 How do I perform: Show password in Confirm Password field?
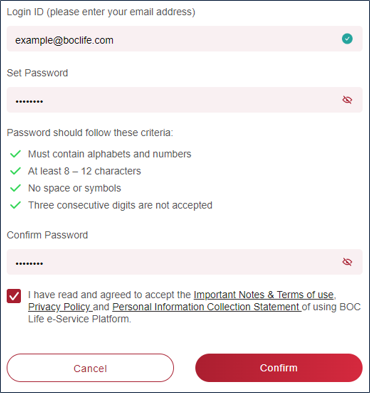347,262
